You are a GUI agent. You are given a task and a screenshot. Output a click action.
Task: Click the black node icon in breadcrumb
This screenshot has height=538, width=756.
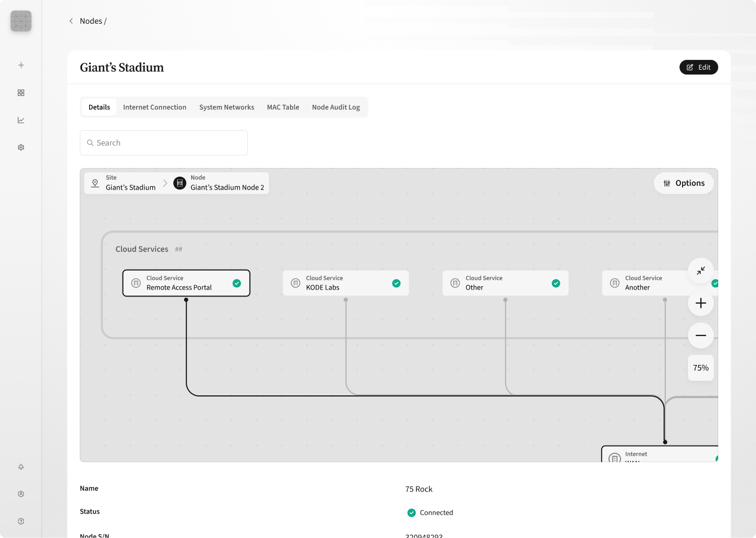tap(180, 183)
